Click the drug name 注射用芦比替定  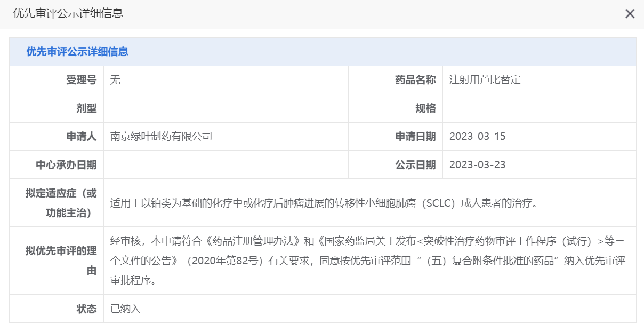click(485, 80)
